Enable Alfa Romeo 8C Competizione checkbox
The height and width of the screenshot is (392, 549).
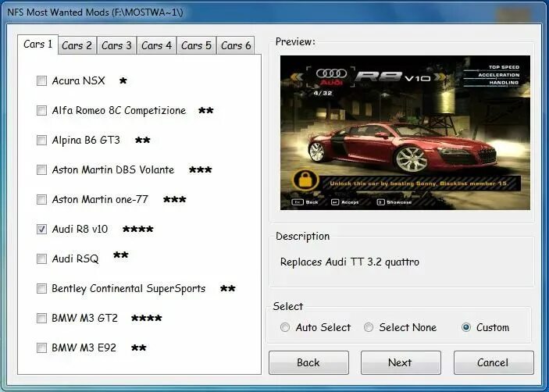41,111
